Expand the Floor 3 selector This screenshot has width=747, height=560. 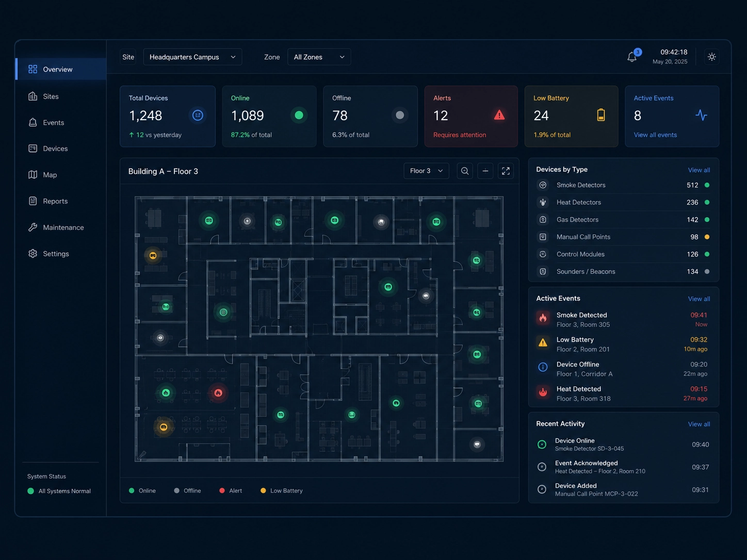(x=426, y=171)
